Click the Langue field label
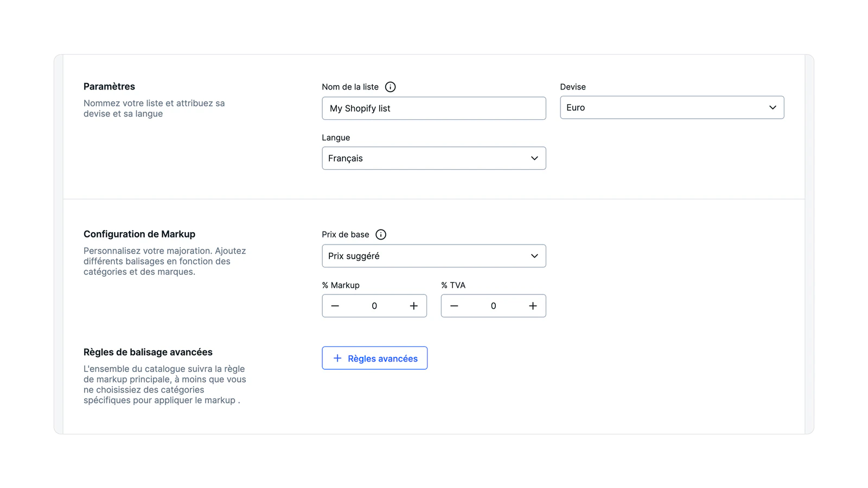 point(336,138)
